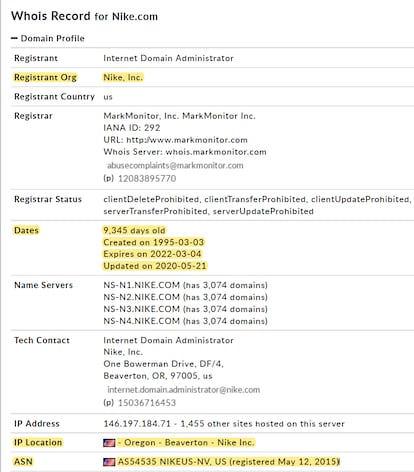Click the US flag icon beside AS54535
The width and height of the screenshot is (414, 472).
click(109, 462)
